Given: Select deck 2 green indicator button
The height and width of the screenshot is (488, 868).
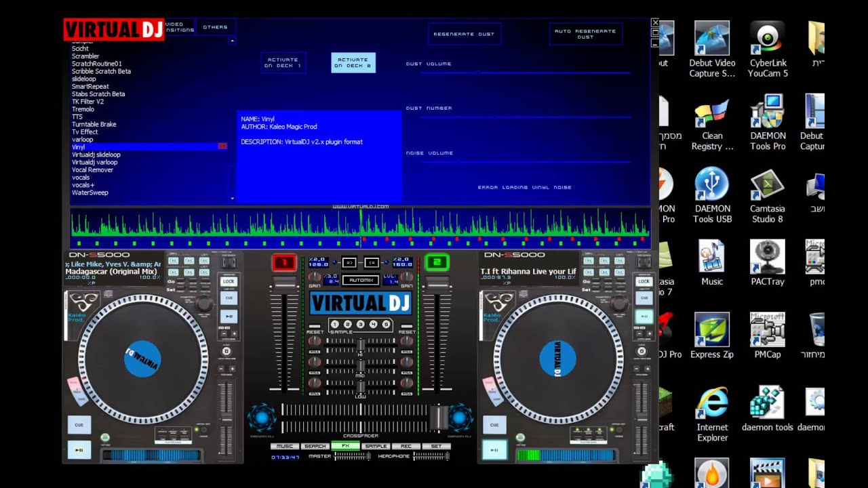Looking at the screenshot, I should pos(438,262).
